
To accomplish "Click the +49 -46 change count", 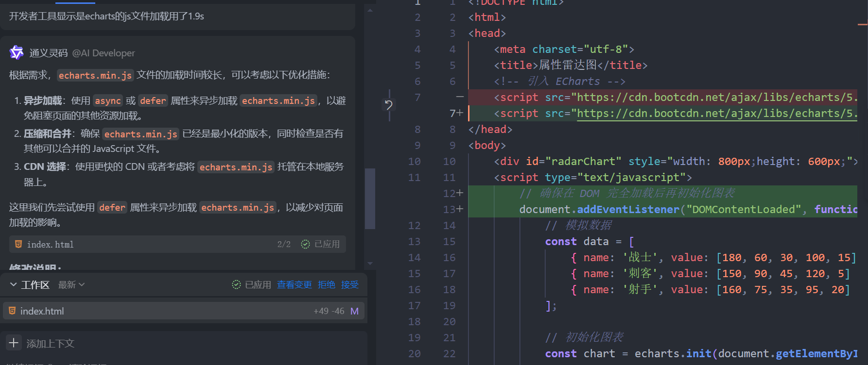I will [x=329, y=311].
